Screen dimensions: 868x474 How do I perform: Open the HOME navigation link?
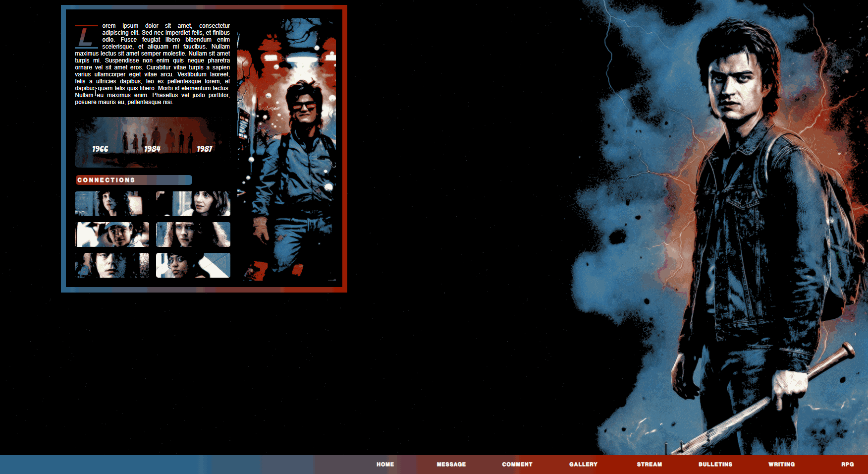pyautogui.click(x=385, y=465)
